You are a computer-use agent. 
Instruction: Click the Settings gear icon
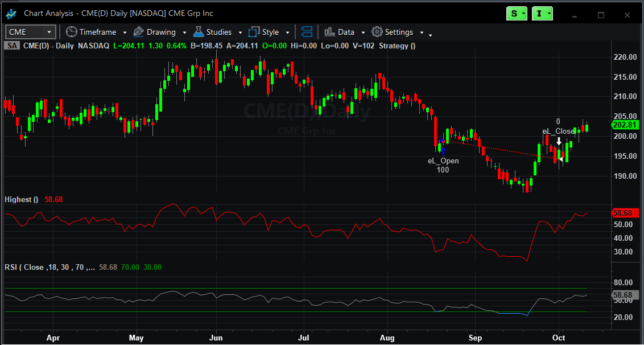coord(377,32)
